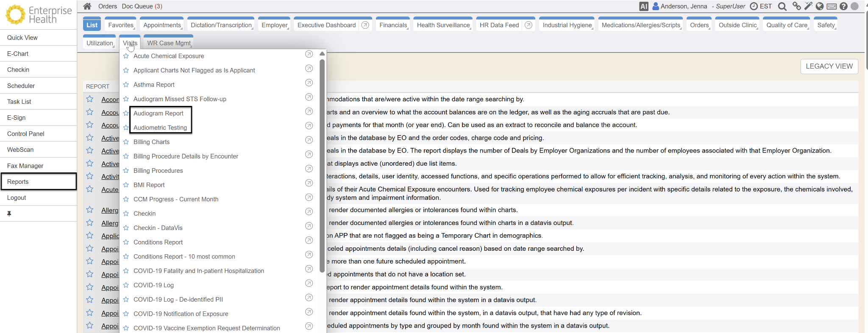Select the List tab
The width and height of the screenshot is (868, 333).
92,25
